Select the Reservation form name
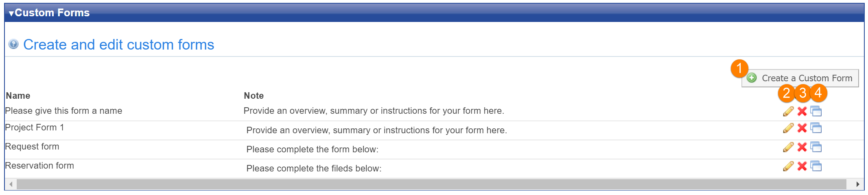Screen dimensions: 868x195 tap(39, 166)
